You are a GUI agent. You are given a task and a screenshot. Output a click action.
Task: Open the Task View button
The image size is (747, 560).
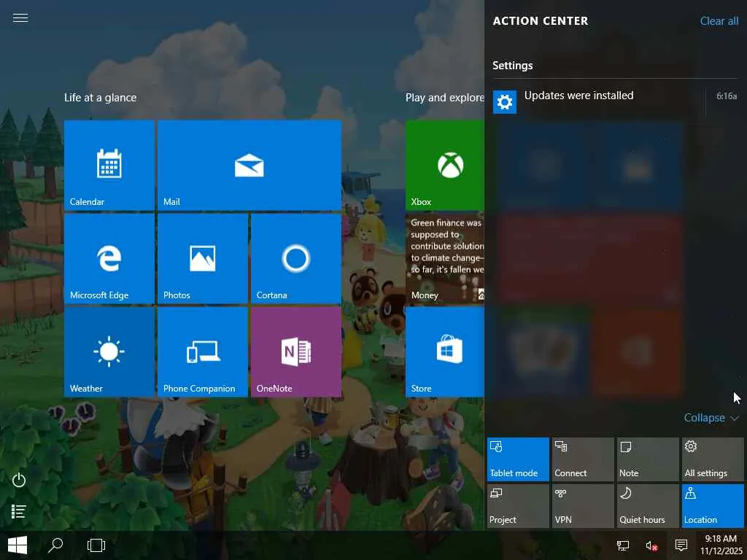point(96,545)
